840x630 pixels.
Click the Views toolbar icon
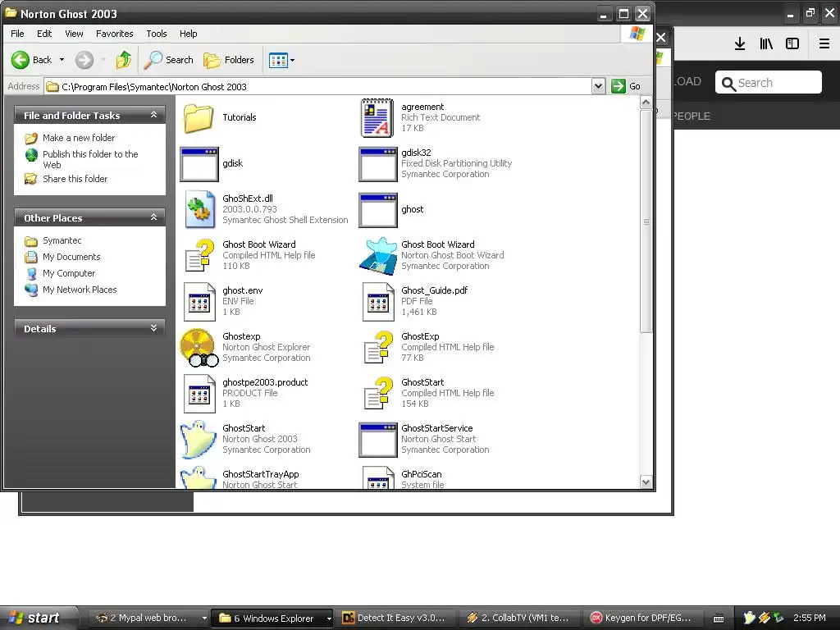(x=278, y=60)
